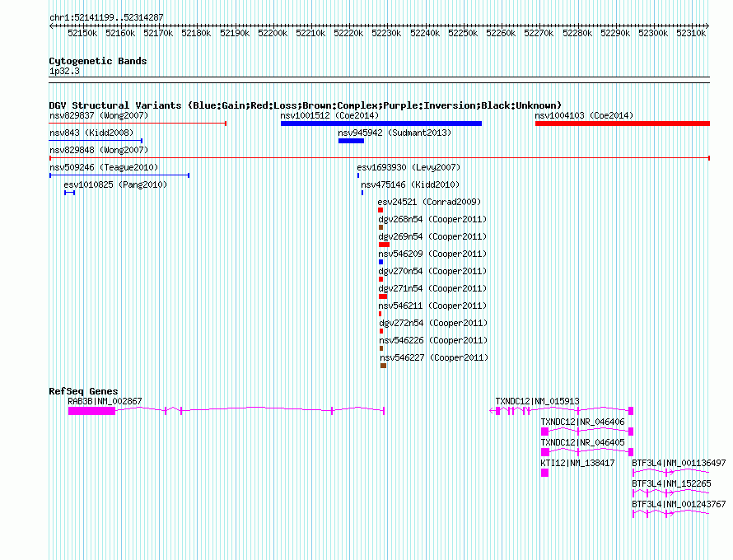Click the DGV Structural Variants track title
Viewport: 733px width, 560px height.
305,105
